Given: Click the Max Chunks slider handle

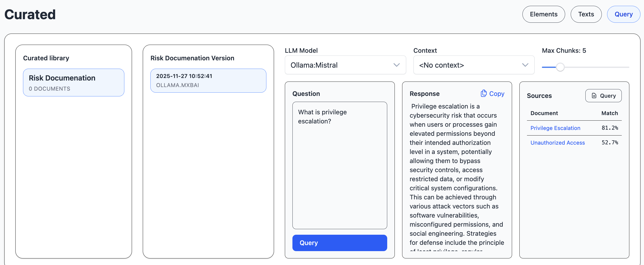Looking at the screenshot, I should 560,67.
